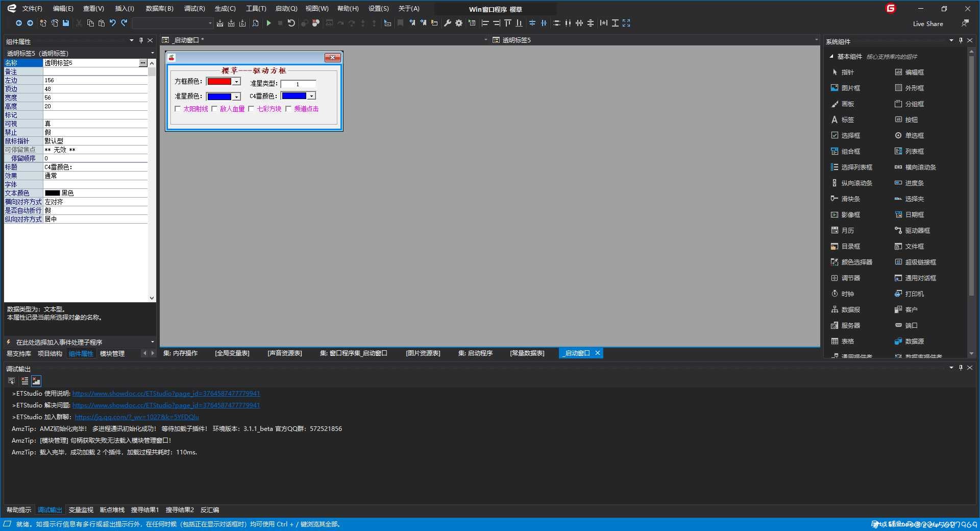Collapse the 基本组件 group
980x531 pixels.
pos(831,56)
